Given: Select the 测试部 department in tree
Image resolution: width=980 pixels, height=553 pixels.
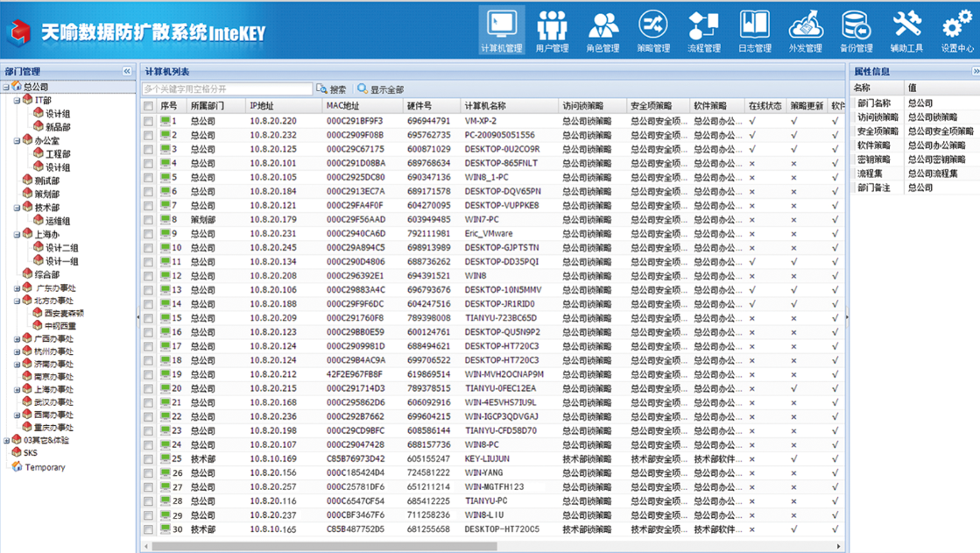Looking at the screenshot, I should (x=46, y=181).
